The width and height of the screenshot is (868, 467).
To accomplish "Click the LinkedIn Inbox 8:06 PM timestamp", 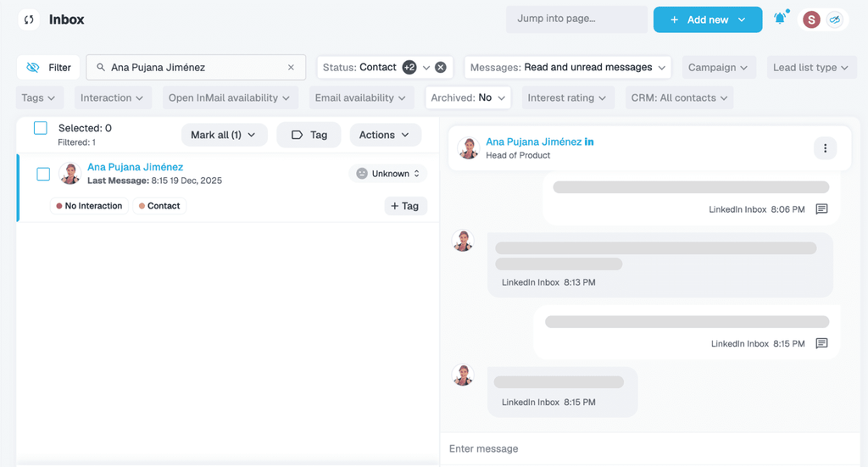I will 757,209.
